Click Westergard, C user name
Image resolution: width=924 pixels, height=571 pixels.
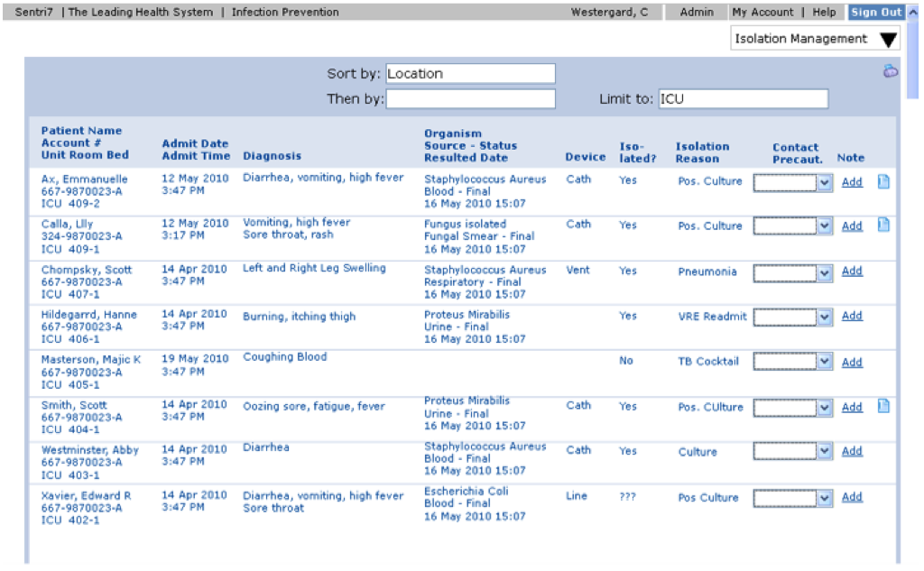click(609, 12)
